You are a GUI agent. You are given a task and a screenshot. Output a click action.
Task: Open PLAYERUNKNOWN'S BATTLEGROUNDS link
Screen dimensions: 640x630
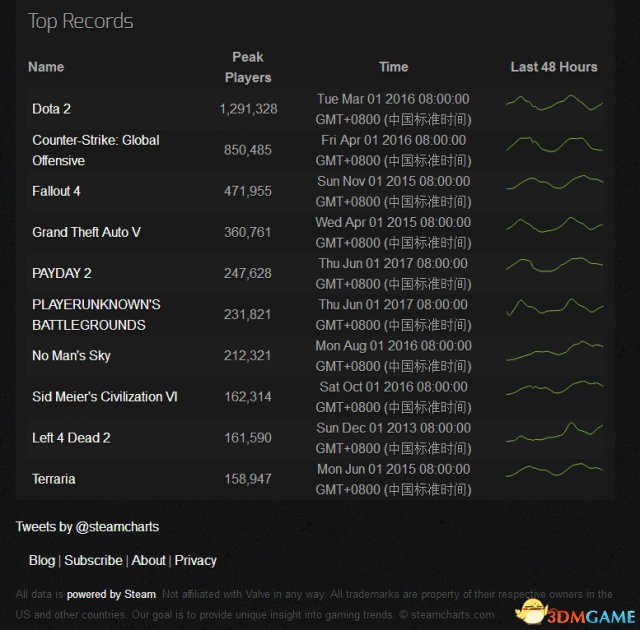pyautogui.click(x=96, y=315)
